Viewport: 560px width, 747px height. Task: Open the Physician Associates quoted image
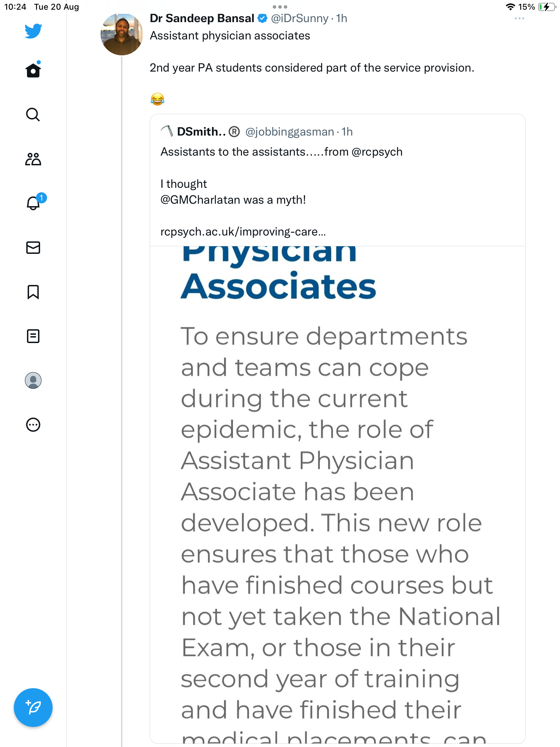(337, 494)
